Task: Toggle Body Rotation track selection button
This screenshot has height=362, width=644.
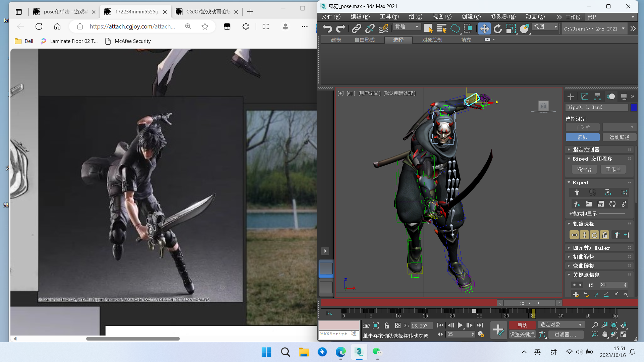Action: 595,235
